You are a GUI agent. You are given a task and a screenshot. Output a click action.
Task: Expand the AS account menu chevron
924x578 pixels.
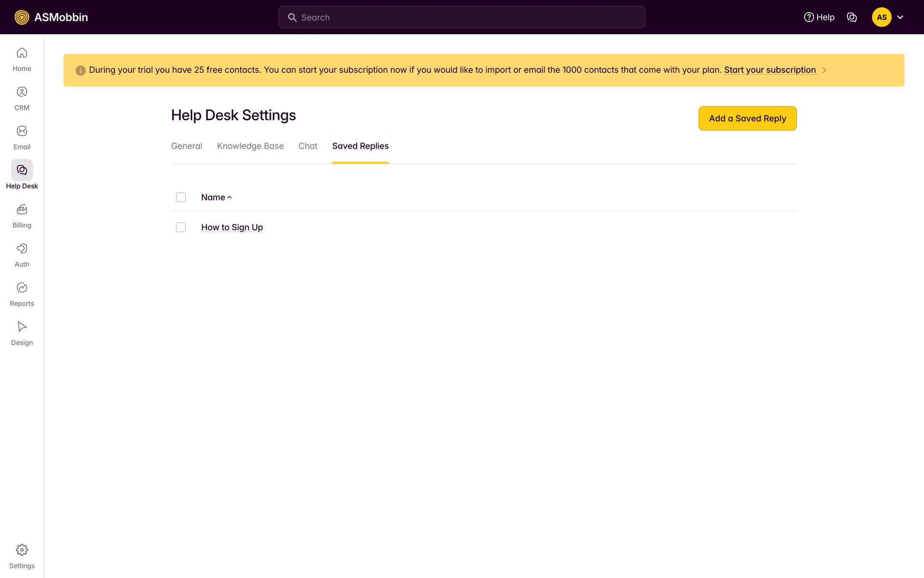click(x=900, y=17)
